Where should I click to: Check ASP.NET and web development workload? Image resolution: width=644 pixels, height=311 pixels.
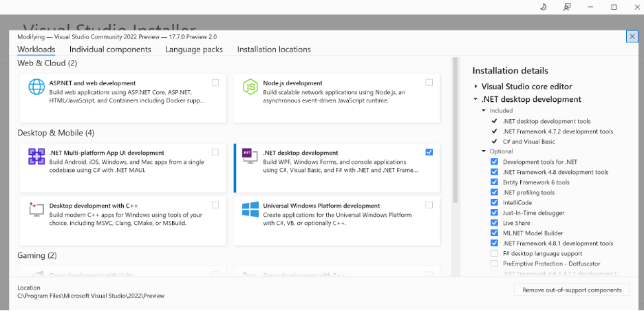(x=215, y=83)
